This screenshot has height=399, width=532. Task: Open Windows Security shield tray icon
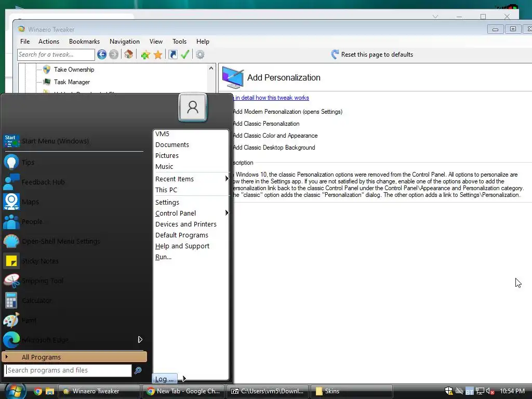(449, 391)
